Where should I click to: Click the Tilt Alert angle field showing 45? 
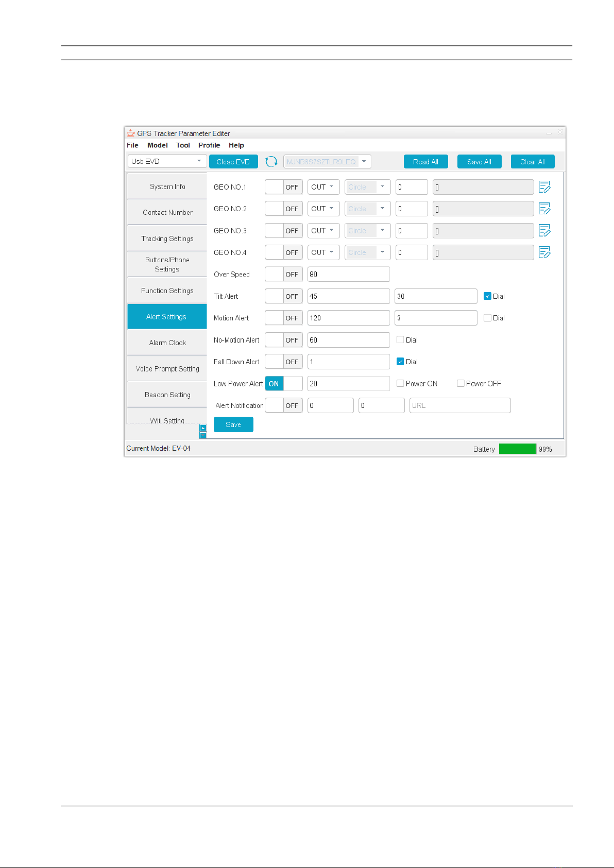[x=349, y=296]
